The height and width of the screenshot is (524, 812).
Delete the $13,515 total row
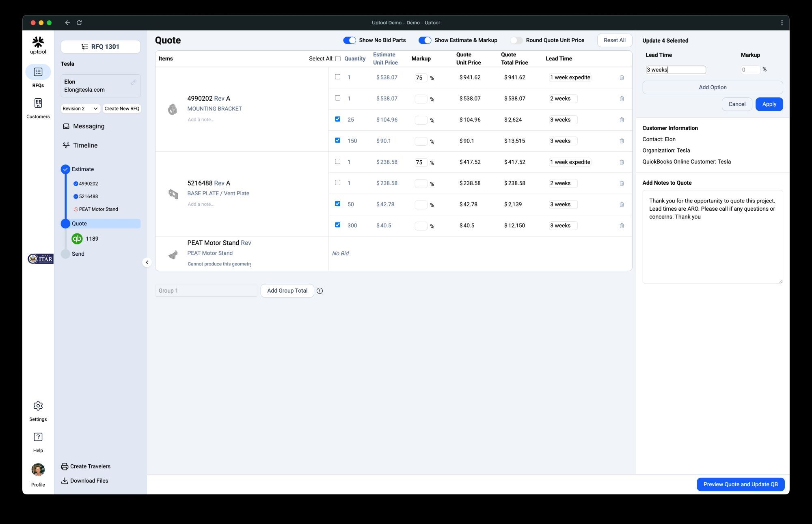[x=622, y=141]
